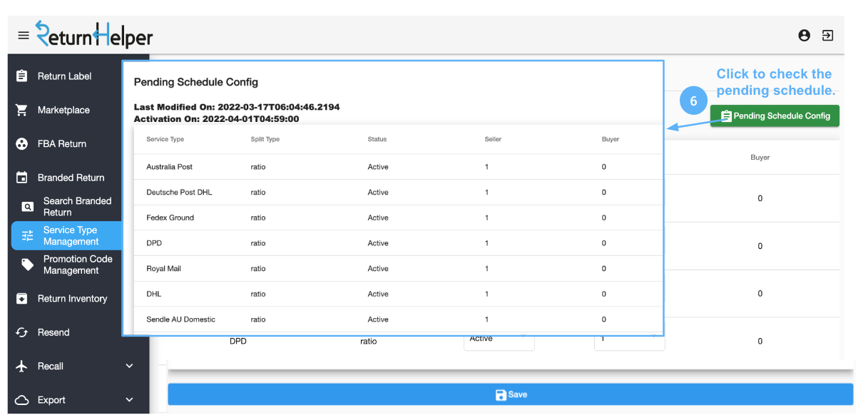Screen dimensions: 868x420
Task: Select the DHL row in popup
Action: click(397, 294)
